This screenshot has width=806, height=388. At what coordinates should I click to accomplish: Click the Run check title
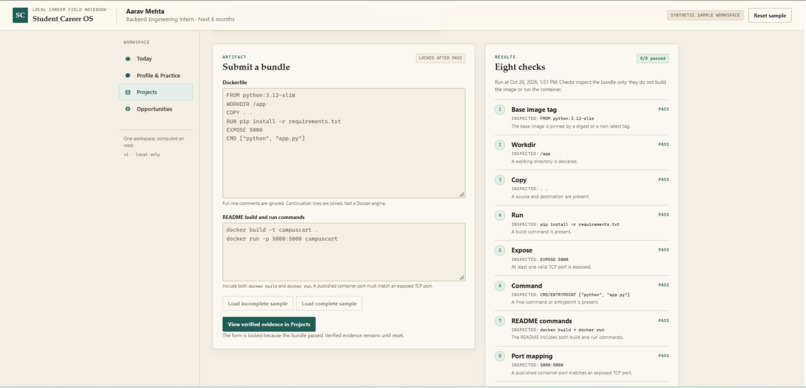[517, 215]
